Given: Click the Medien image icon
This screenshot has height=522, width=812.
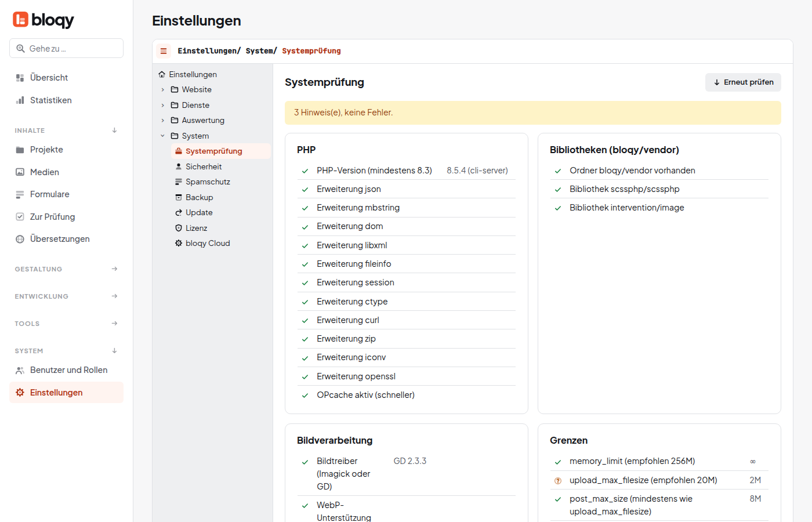Looking at the screenshot, I should pyautogui.click(x=20, y=172).
